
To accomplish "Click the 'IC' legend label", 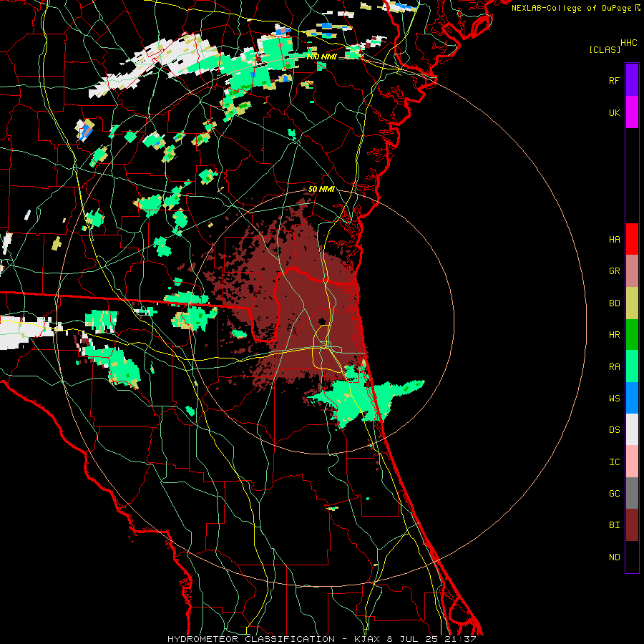I will [615, 462].
